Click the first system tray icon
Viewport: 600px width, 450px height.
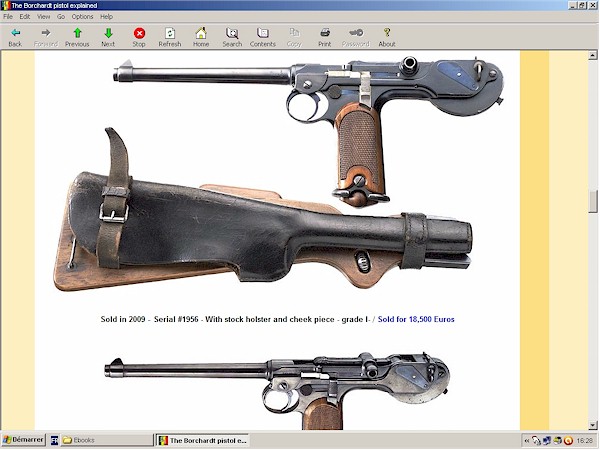[536, 441]
